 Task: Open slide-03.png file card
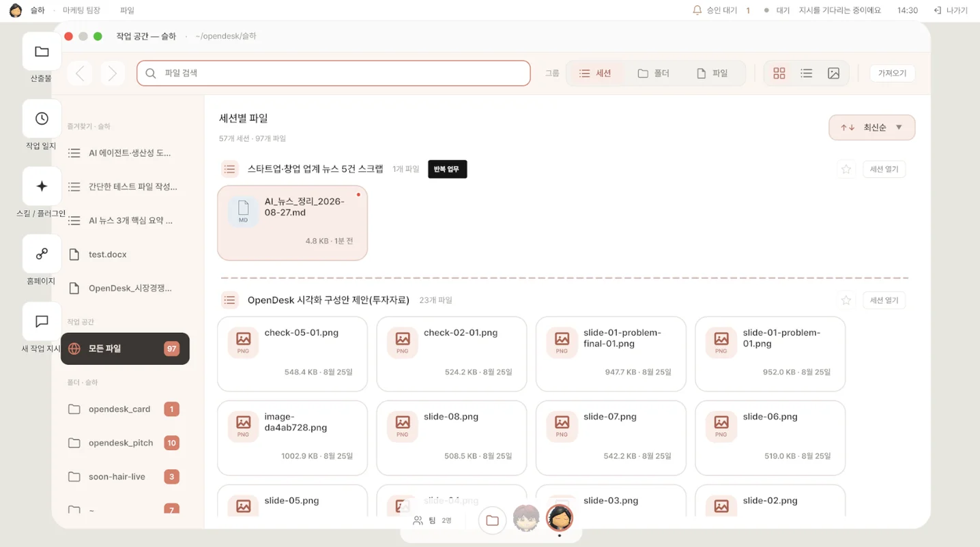click(x=611, y=501)
